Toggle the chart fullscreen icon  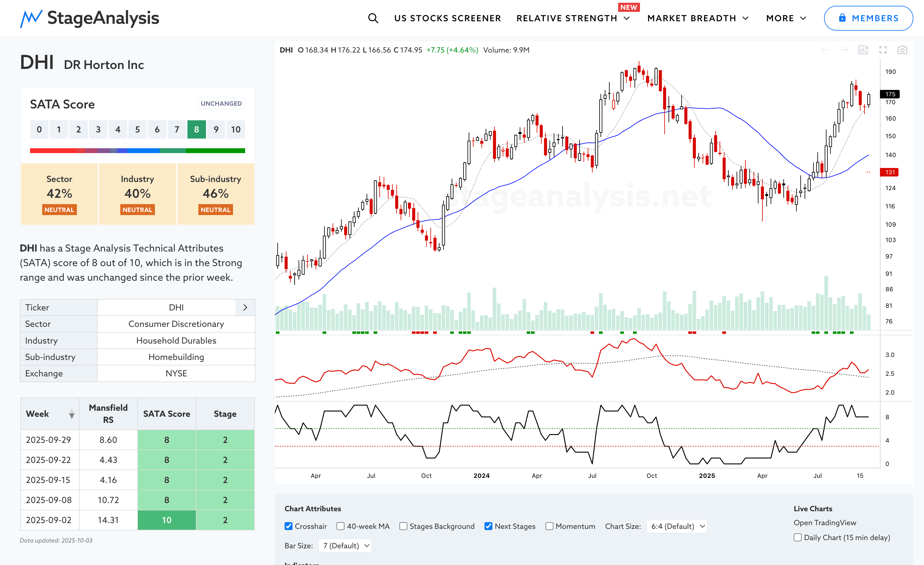click(x=883, y=50)
